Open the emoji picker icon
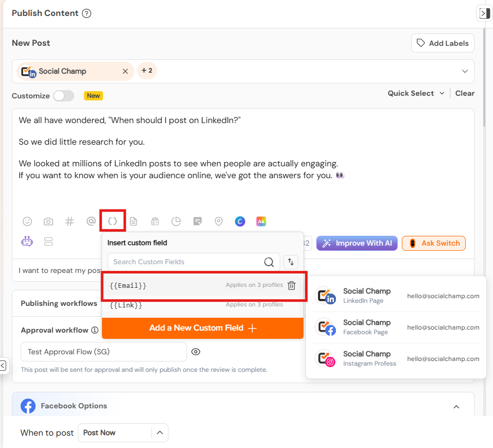The image size is (493, 448). point(27,221)
